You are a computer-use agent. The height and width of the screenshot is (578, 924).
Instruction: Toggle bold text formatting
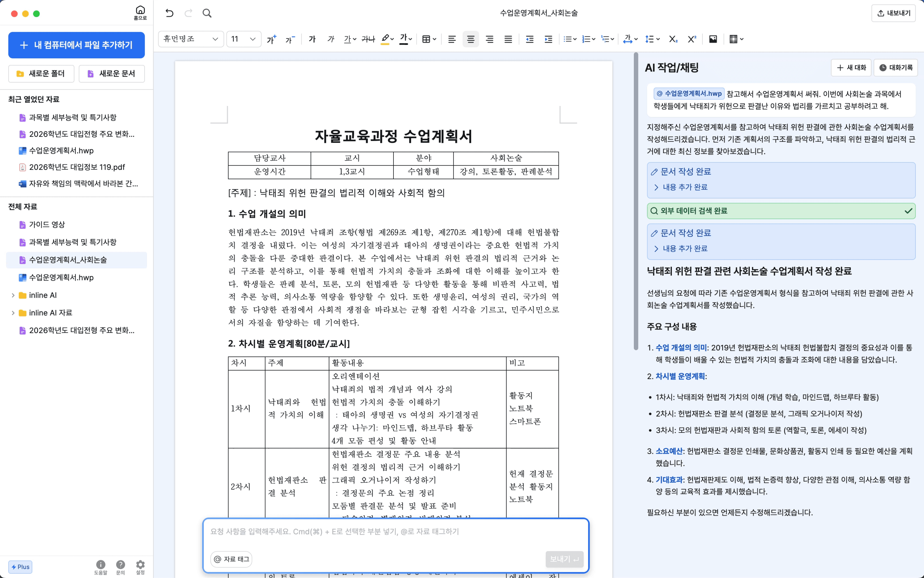[312, 39]
